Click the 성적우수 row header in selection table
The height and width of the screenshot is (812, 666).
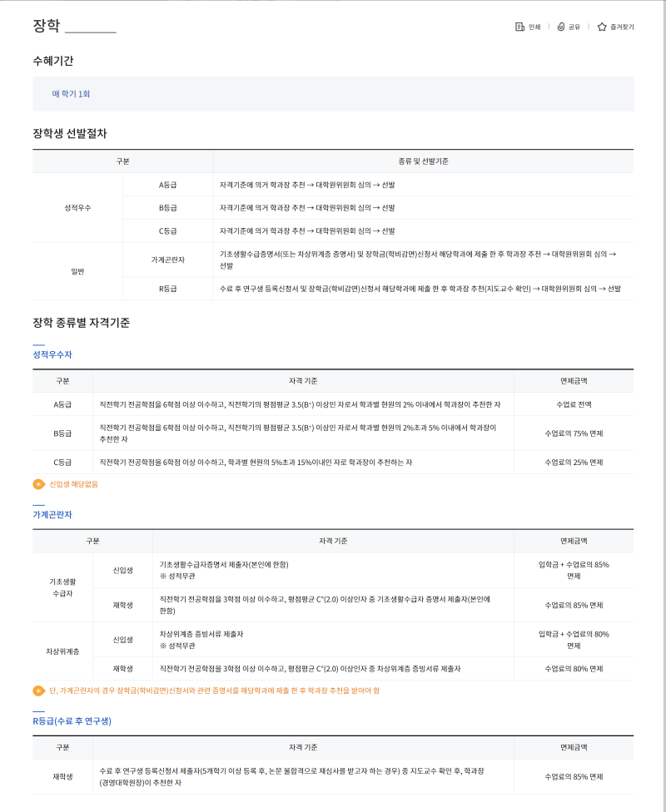[x=77, y=207]
